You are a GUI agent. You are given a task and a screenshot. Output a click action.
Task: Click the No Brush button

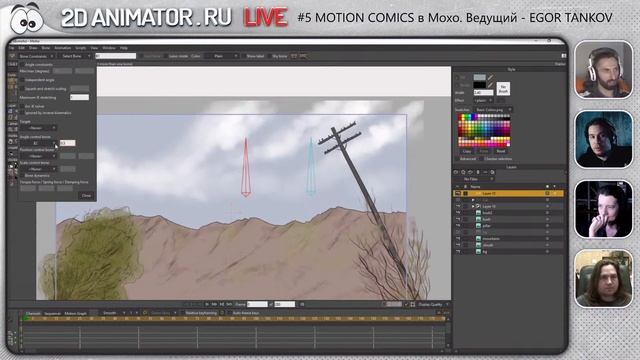click(503, 89)
